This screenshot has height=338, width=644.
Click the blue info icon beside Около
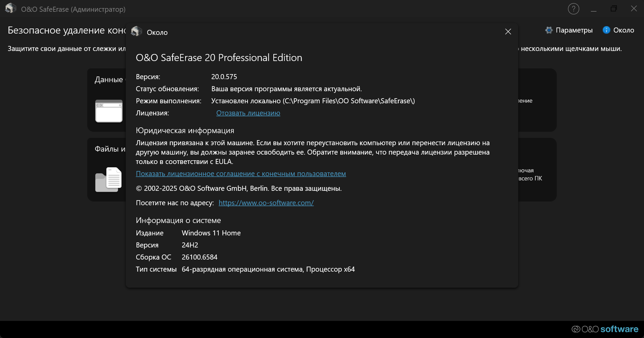pyautogui.click(x=606, y=30)
